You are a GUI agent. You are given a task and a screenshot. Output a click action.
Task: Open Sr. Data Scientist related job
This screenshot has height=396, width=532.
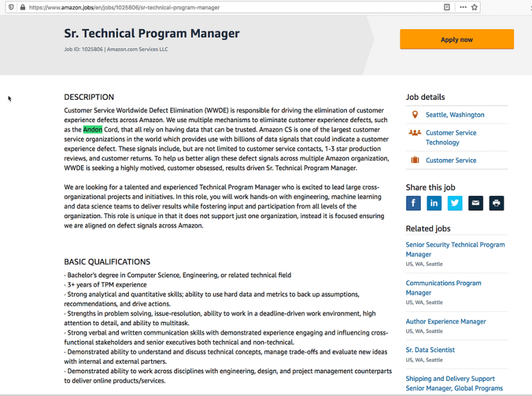(x=430, y=350)
